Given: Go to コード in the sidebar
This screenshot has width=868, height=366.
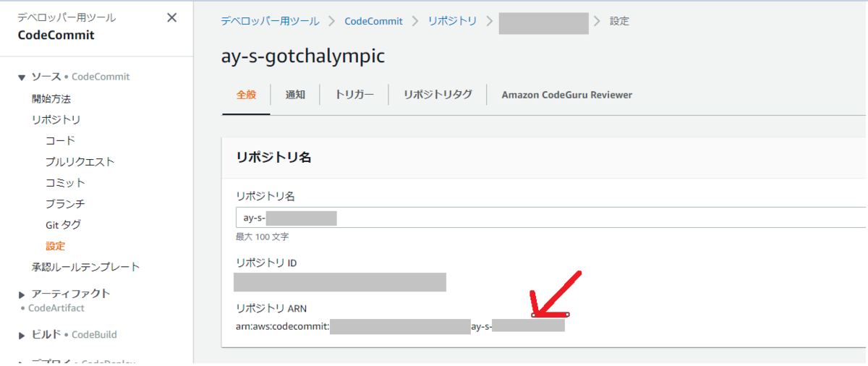Looking at the screenshot, I should click(60, 140).
